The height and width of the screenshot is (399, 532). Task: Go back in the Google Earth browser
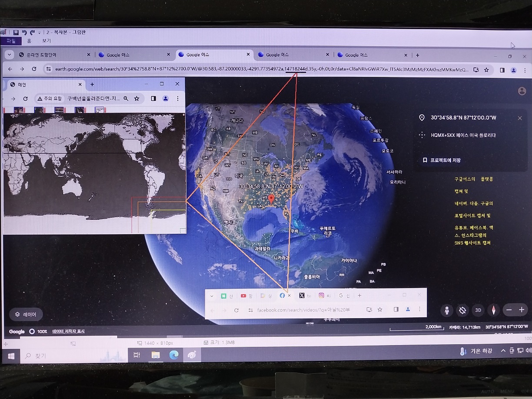coord(10,69)
